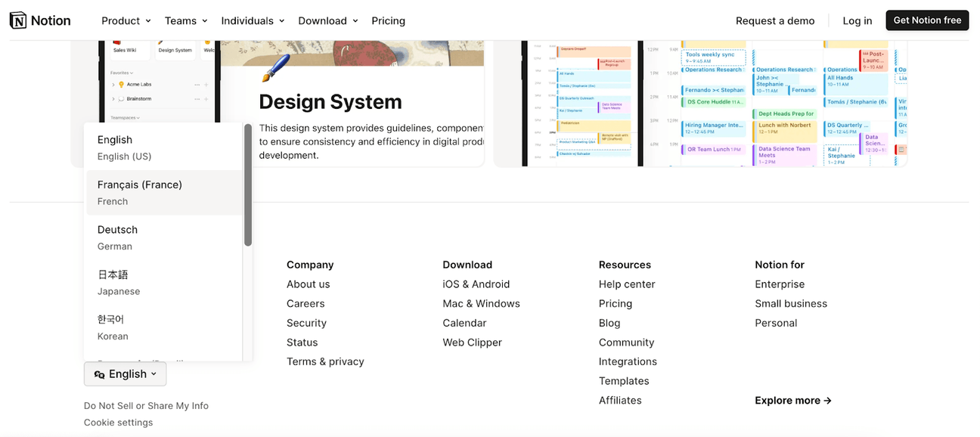Open Cookie settings
The width and height of the screenshot is (980, 437).
[x=118, y=422]
